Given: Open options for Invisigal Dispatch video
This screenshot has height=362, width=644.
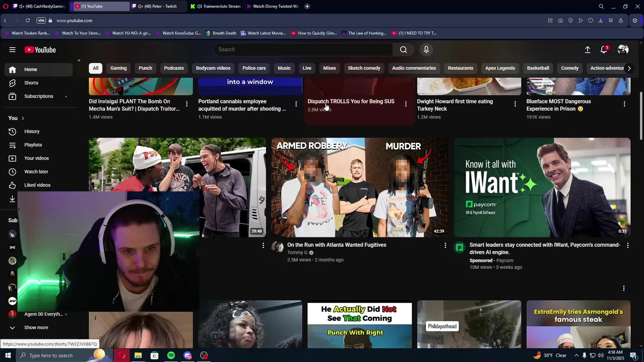Looking at the screenshot, I should point(187,104).
